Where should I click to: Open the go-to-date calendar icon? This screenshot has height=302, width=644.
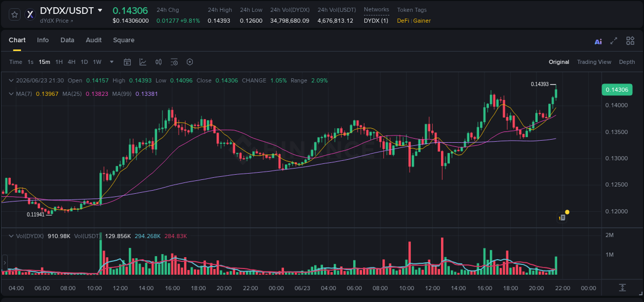coord(127,62)
